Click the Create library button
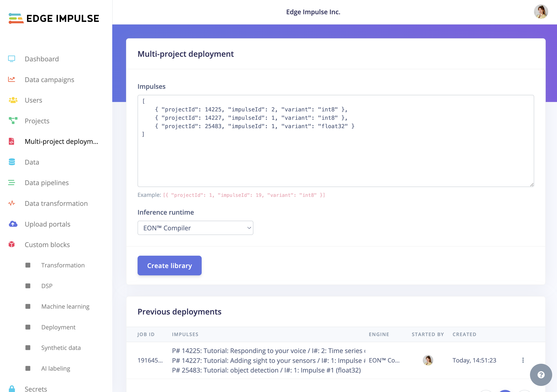Viewport: 557px width, 392px height. [170, 265]
